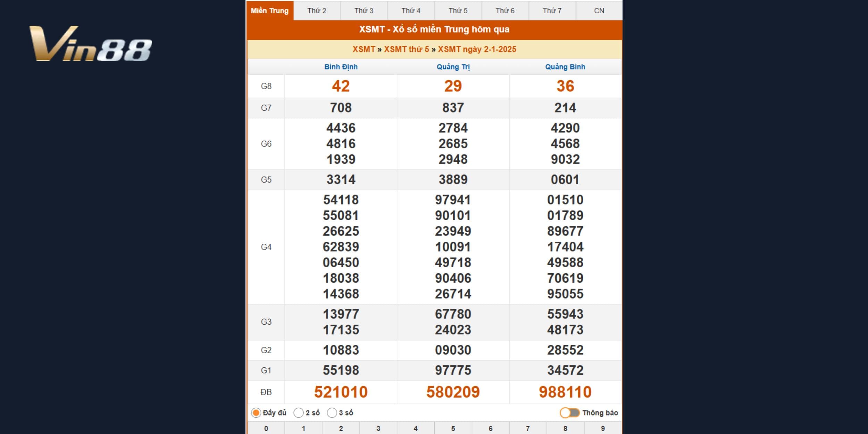Open the Quảng Bình province link
Screen dimensions: 868x434
(x=565, y=67)
